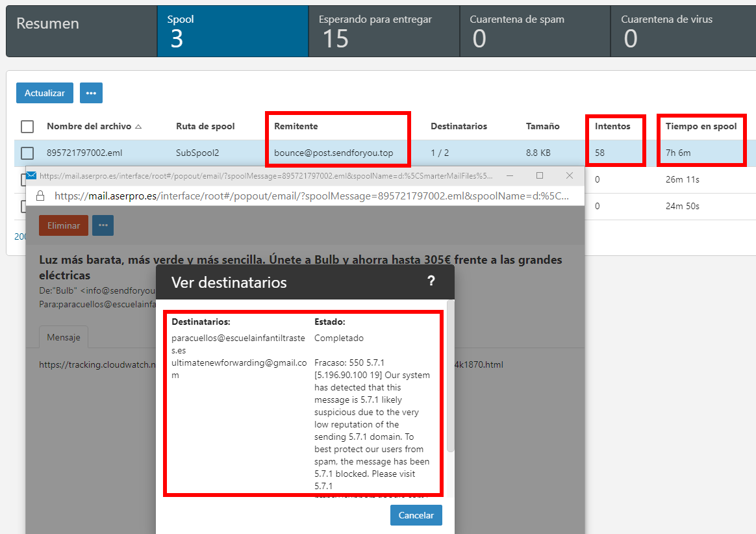Click the mail envelope icon in popup title bar
This screenshot has width=756, height=534.
(31, 176)
